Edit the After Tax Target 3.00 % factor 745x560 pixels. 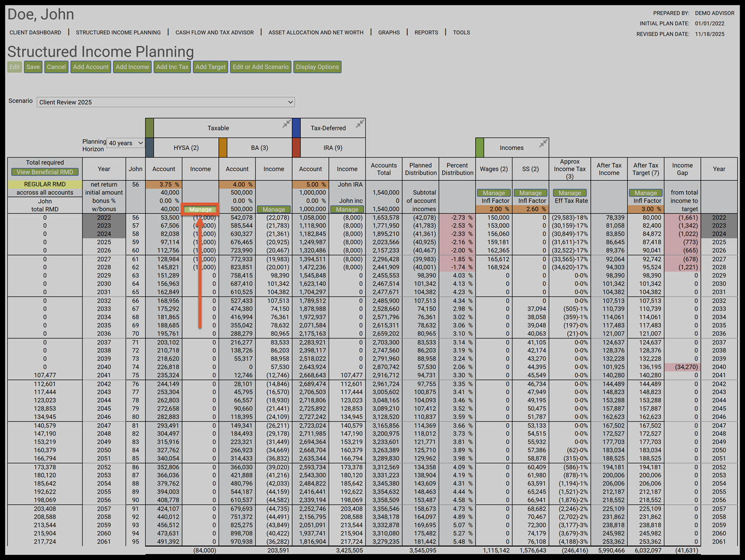(646, 209)
